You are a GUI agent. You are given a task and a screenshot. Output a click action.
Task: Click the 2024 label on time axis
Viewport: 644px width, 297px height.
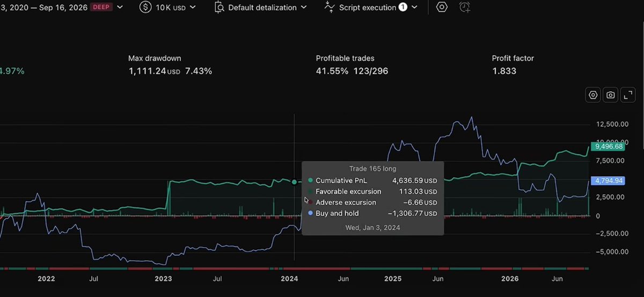pyautogui.click(x=289, y=279)
